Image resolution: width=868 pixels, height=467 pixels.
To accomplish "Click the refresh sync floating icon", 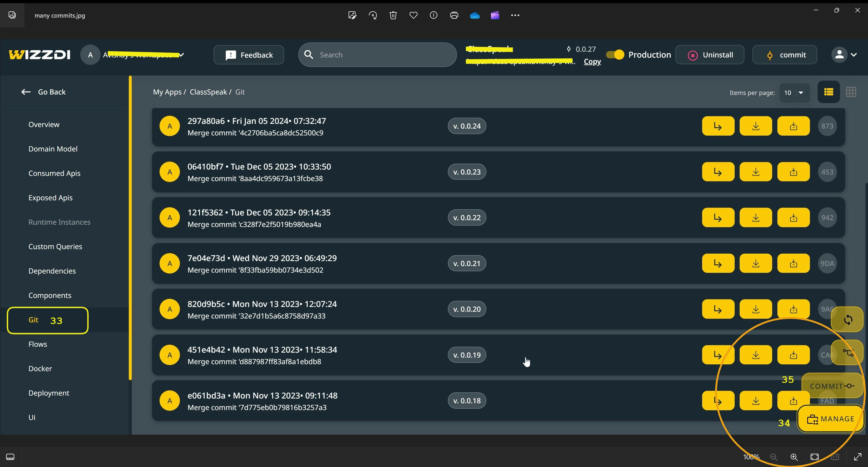I will tap(848, 319).
